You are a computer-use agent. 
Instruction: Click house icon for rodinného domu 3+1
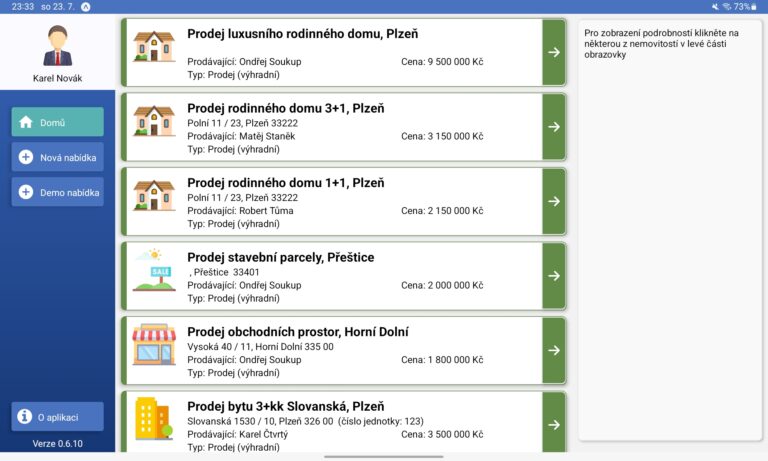[x=154, y=121]
